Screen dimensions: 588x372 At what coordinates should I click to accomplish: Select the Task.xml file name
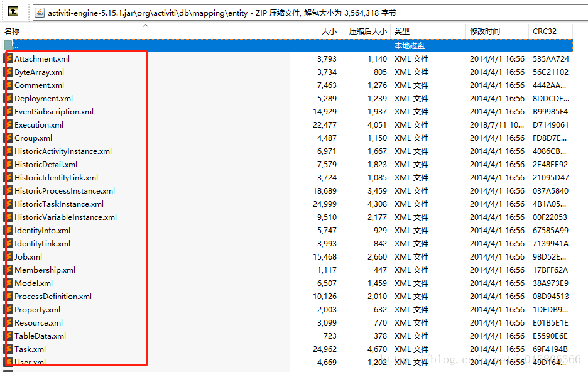pyautogui.click(x=30, y=349)
